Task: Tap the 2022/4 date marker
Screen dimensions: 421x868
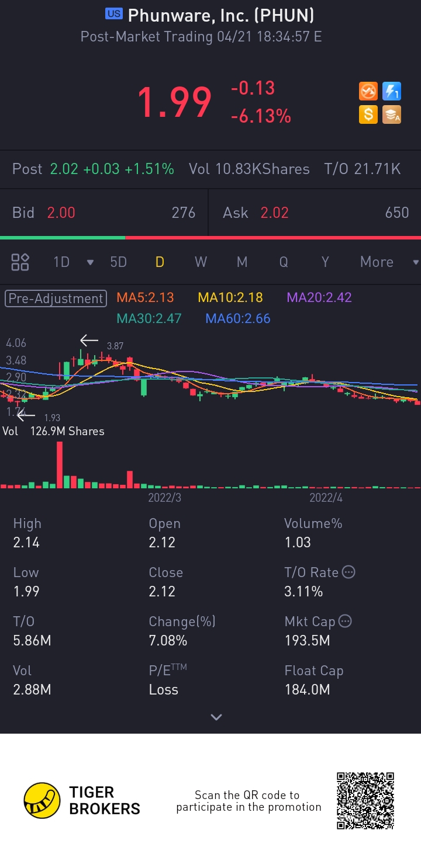Action: click(326, 498)
